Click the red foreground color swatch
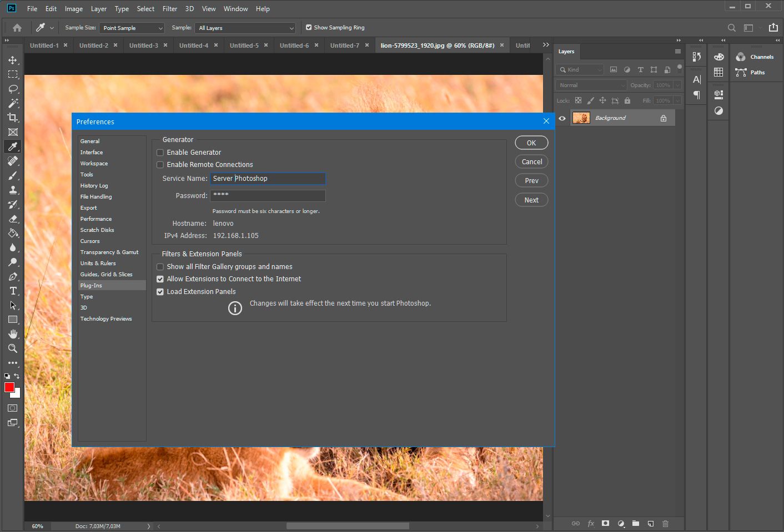 [x=9, y=387]
